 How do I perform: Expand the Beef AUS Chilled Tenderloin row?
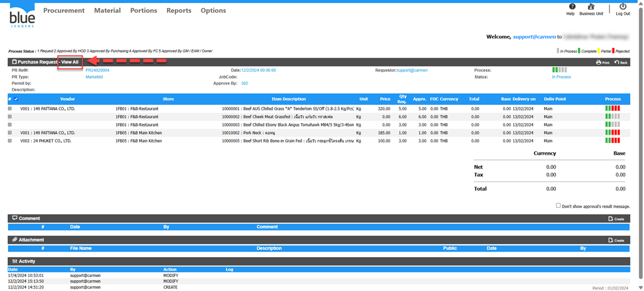[x=10, y=109]
